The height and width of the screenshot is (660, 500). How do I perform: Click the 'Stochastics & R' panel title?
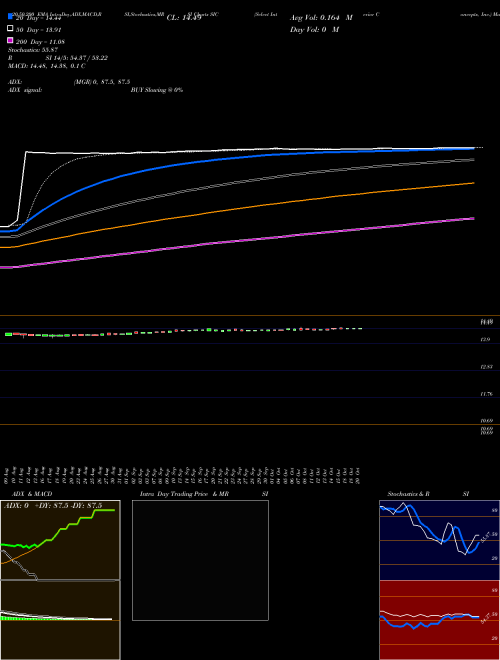point(408,494)
